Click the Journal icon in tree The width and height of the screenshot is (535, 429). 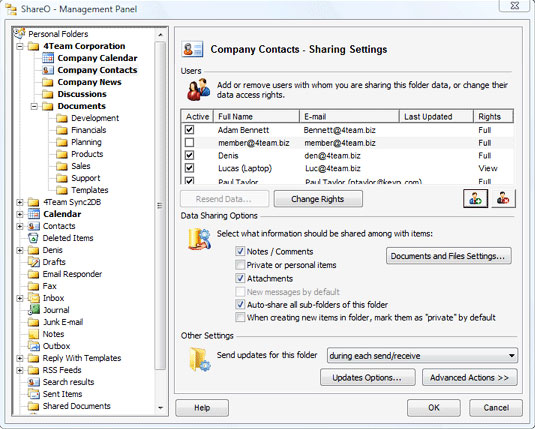pos(33,310)
